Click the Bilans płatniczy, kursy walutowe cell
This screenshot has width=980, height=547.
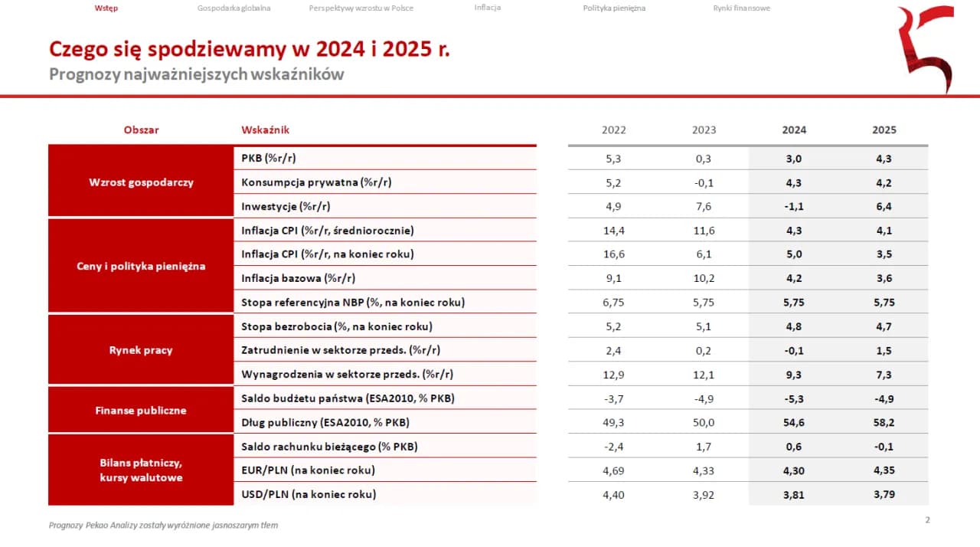pyautogui.click(x=141, y=470)
